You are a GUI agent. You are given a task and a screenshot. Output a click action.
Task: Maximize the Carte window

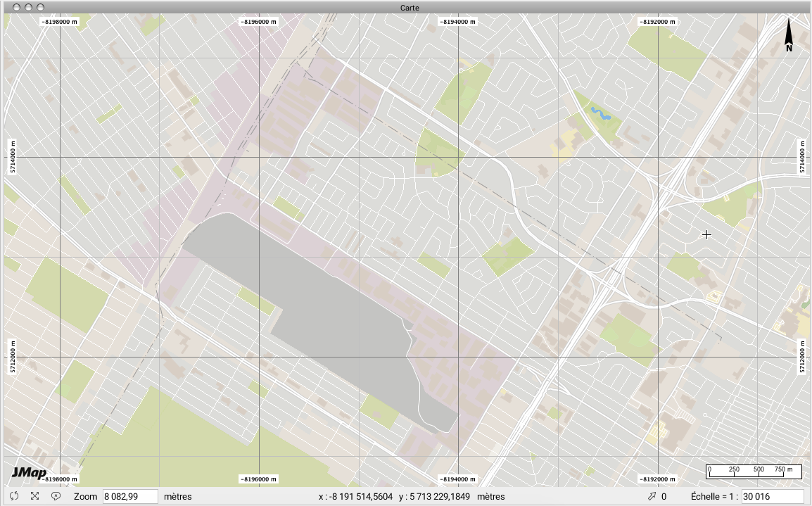(40, 7)
